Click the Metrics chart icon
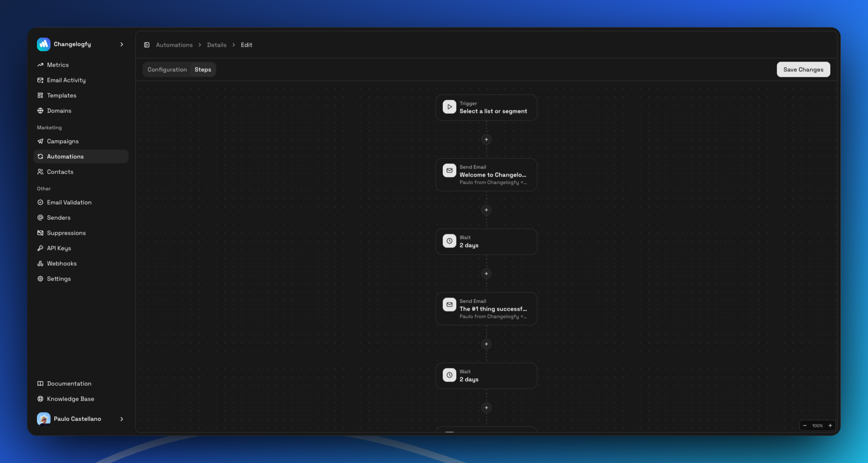 (40, 65)
